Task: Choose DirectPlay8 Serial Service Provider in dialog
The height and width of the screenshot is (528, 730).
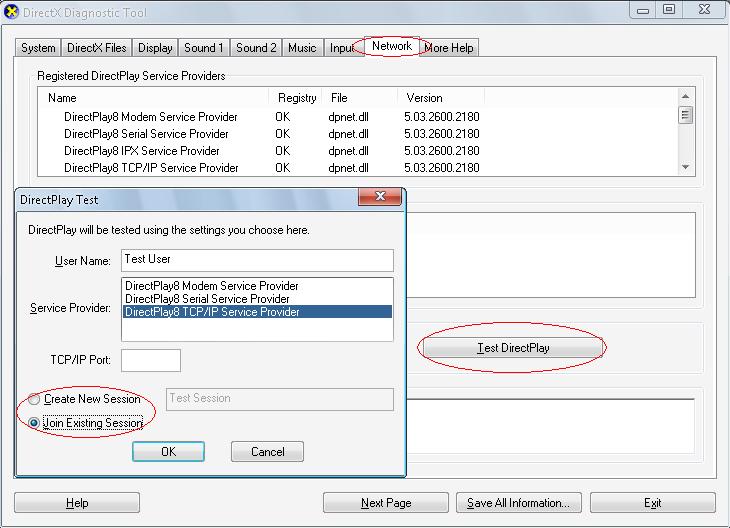Action: [257, 298]
